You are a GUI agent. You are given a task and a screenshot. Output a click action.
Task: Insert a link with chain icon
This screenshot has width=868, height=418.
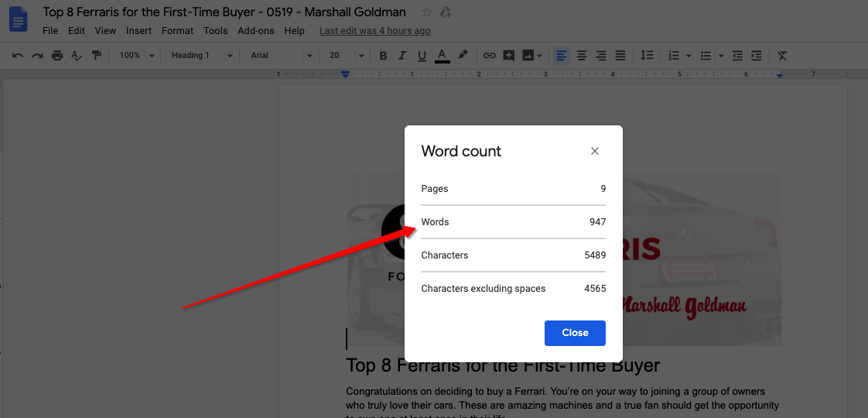tap(489, 56)
